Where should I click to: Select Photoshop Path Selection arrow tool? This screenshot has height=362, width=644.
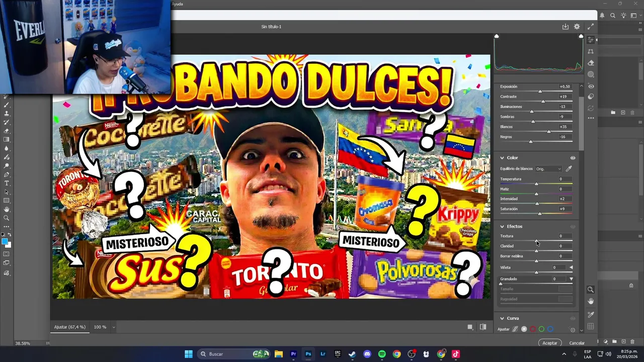7,192
